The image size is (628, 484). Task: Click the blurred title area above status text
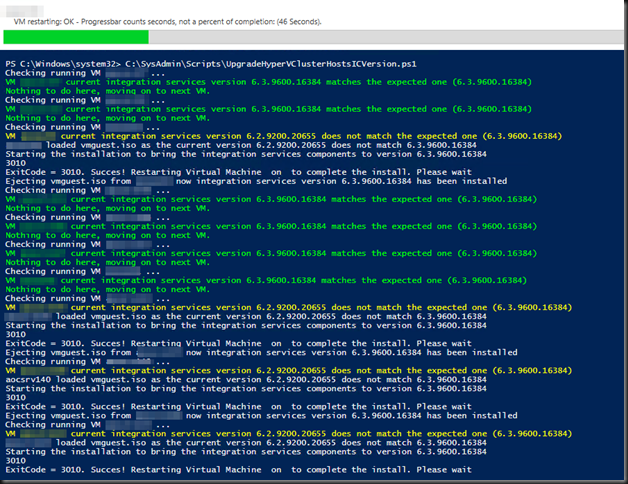point(22,10)
